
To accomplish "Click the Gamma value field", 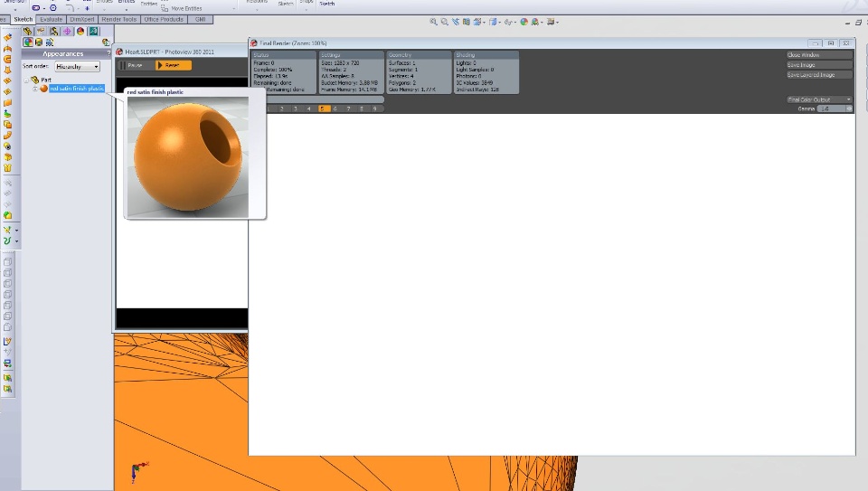I will click(x=832, y=109).
